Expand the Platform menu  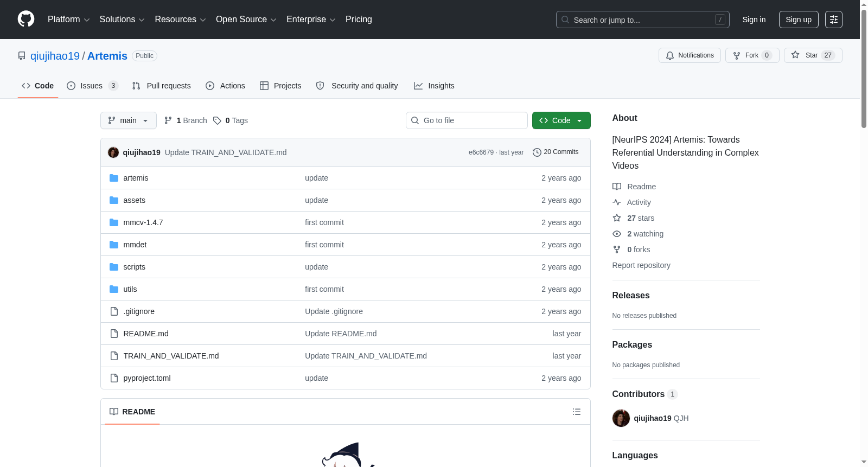click(68, 20)
